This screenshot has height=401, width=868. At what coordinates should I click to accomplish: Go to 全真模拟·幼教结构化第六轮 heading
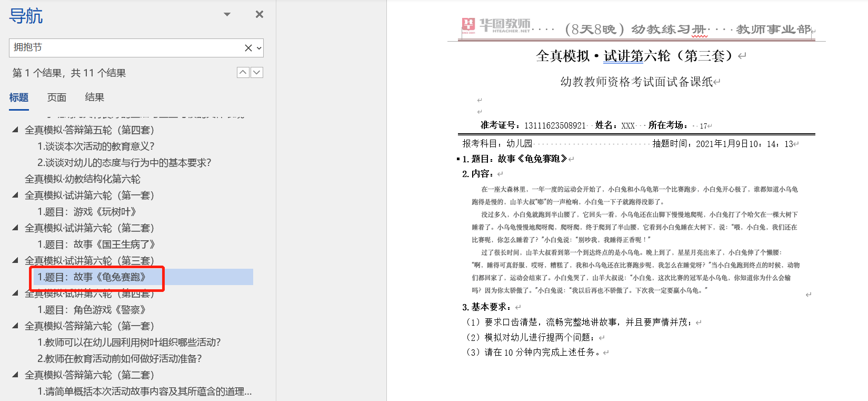pos(83,179)
